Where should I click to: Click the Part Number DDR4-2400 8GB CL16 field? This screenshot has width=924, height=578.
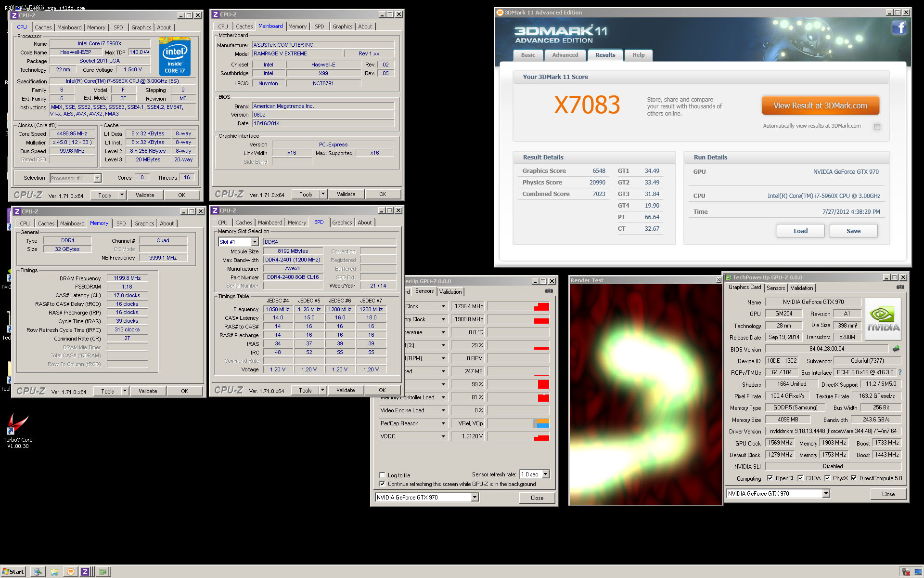293,277
